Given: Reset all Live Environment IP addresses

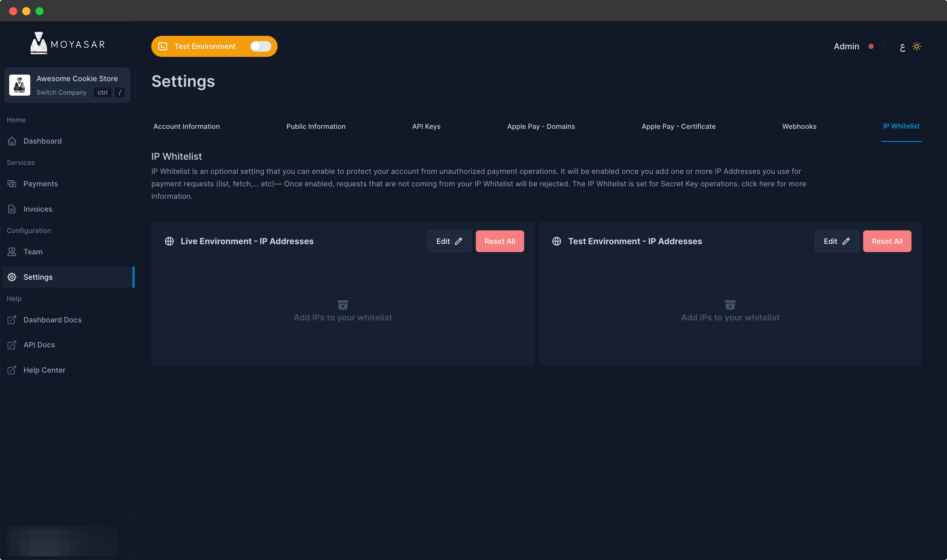Looking at the screenshot, I should point(499,241).
